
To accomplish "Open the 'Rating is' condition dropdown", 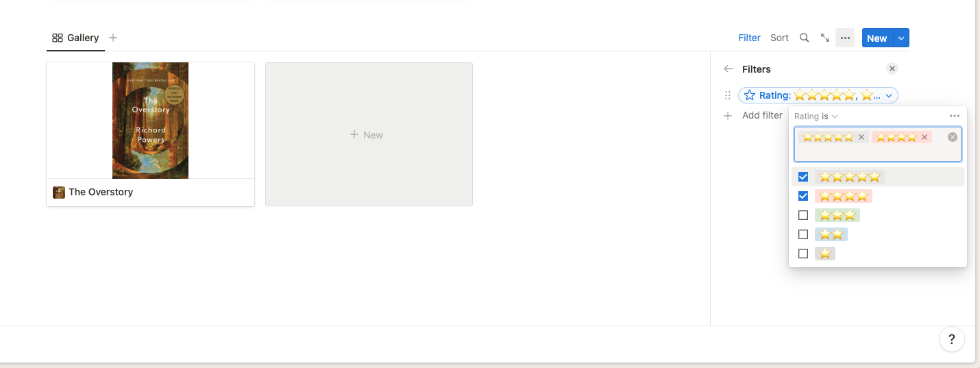I will pyautogui.click(x=816, y=116).
